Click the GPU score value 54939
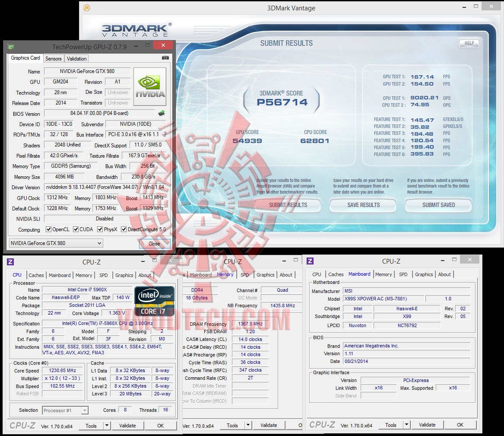The image size is (504, 436). click(x=247, y=140)
